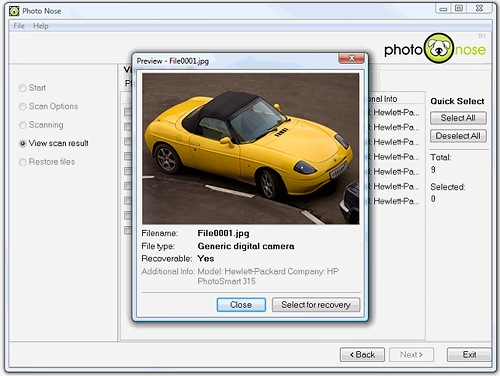Select the Start radio button

pos(23,88)
